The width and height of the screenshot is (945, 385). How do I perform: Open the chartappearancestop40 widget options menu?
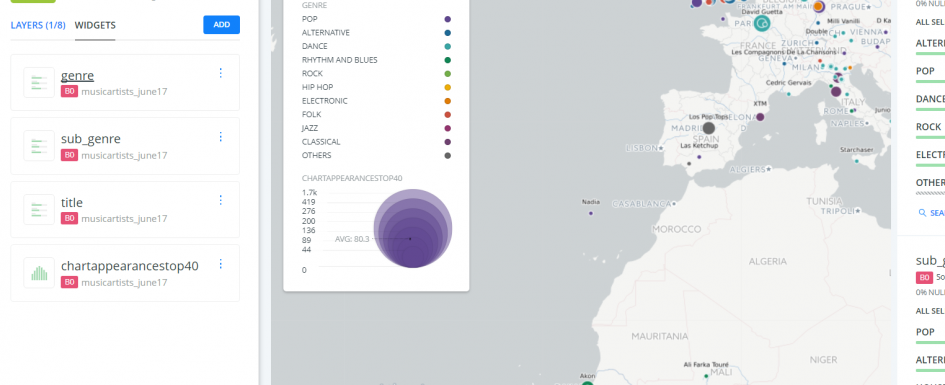[x=220, y=264]
